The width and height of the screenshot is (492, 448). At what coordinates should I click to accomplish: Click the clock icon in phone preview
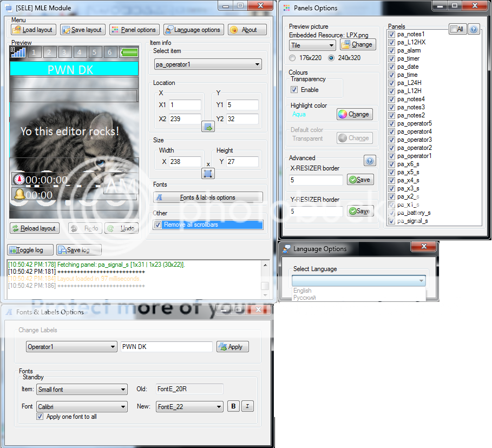tap(19, 180)
